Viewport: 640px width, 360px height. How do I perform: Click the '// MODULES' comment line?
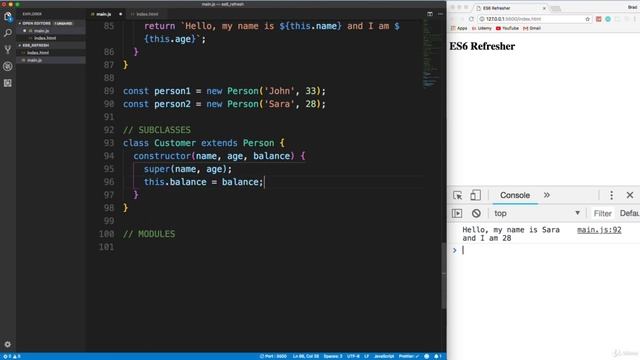pos(149,234)
